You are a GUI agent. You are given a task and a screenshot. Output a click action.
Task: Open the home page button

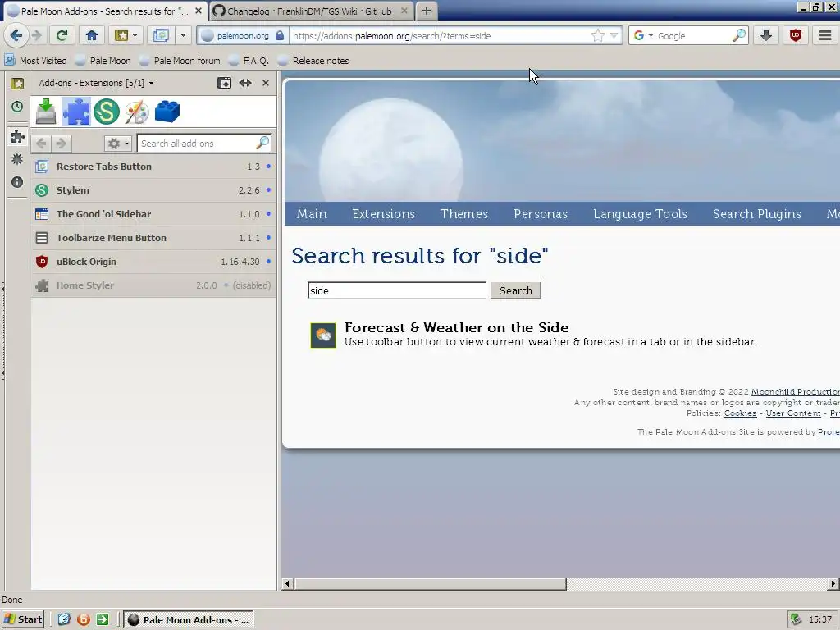92,36
